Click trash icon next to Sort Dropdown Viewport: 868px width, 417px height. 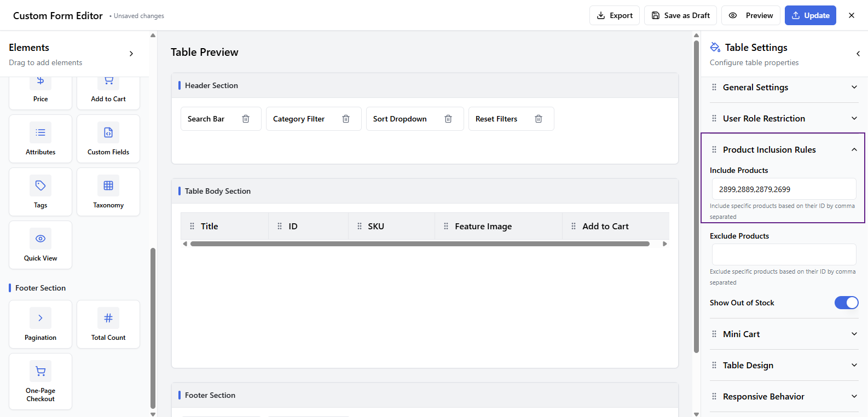[x=448, y=119]
